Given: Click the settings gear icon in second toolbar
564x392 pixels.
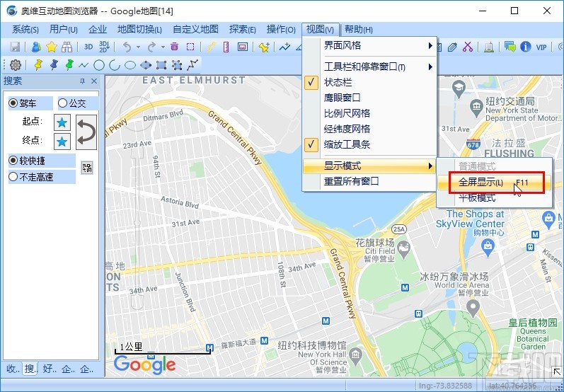Looking at the screenshot, I should click(x=16, y=65).
